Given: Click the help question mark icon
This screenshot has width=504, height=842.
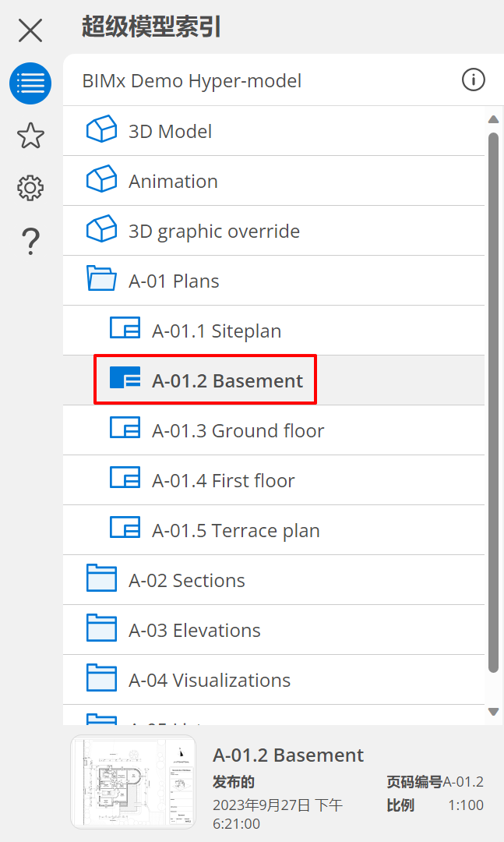Looking at the screenshot, I should (30, 241).
